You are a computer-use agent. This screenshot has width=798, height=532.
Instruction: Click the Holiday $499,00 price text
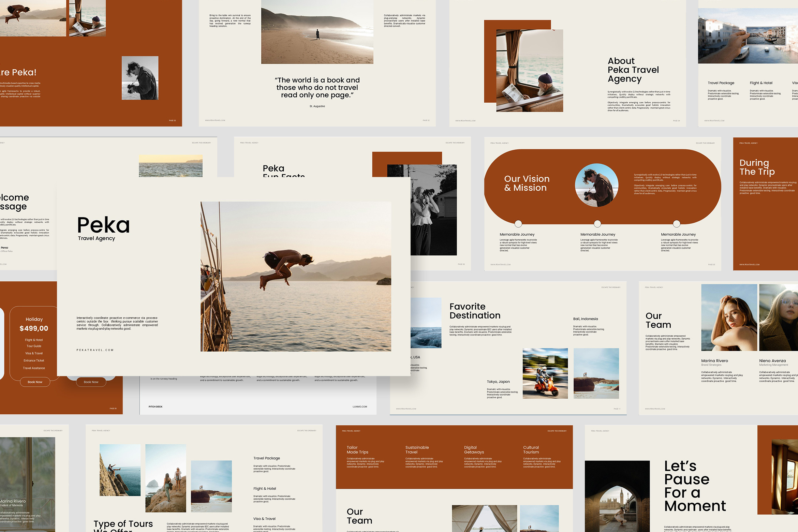click(34, 328)
